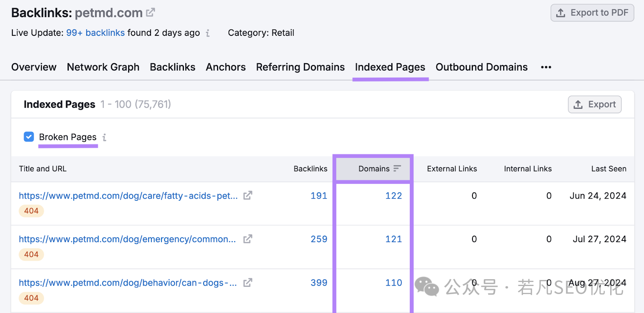The image size is (644, 313).
Task: Click the Internal Links column header
Action: (528, 169)
